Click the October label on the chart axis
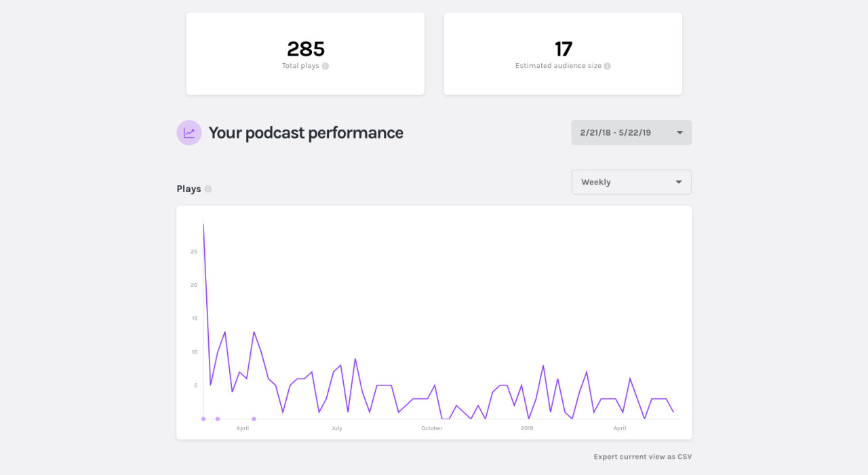The height and width of the screenshot is (475, 868). (x=432, y=428)
